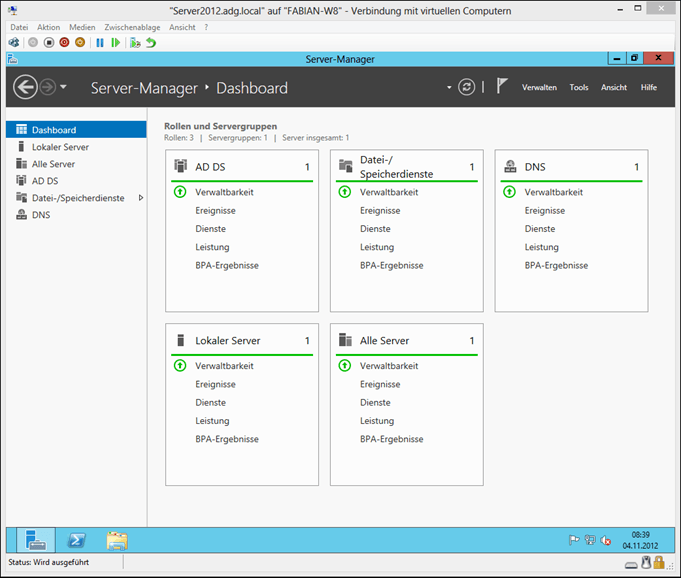
Task: Click muted speaker icon in tray
Action: click(605, 540)
